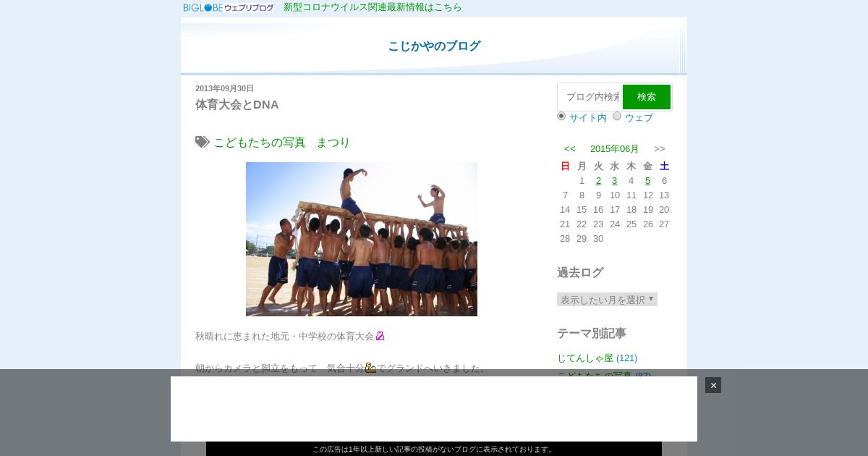
Task: Click the 過去ログ heading
Action: (580, 273)
